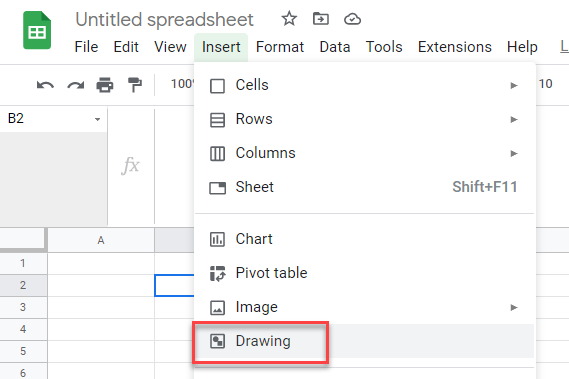Open the Edit menu

(x=126, y=47)
